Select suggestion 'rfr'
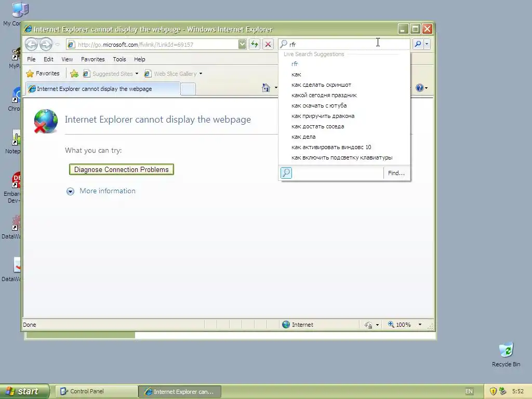 click(x=344, y=64)
